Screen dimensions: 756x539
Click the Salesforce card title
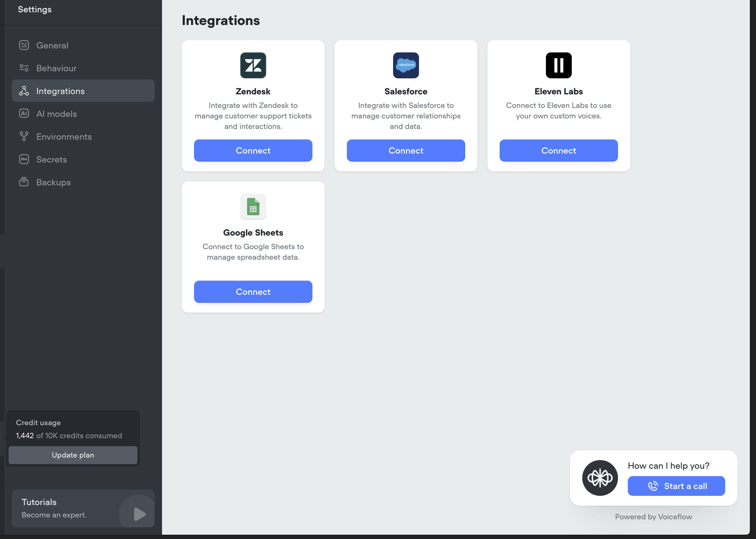coord(406,91)
